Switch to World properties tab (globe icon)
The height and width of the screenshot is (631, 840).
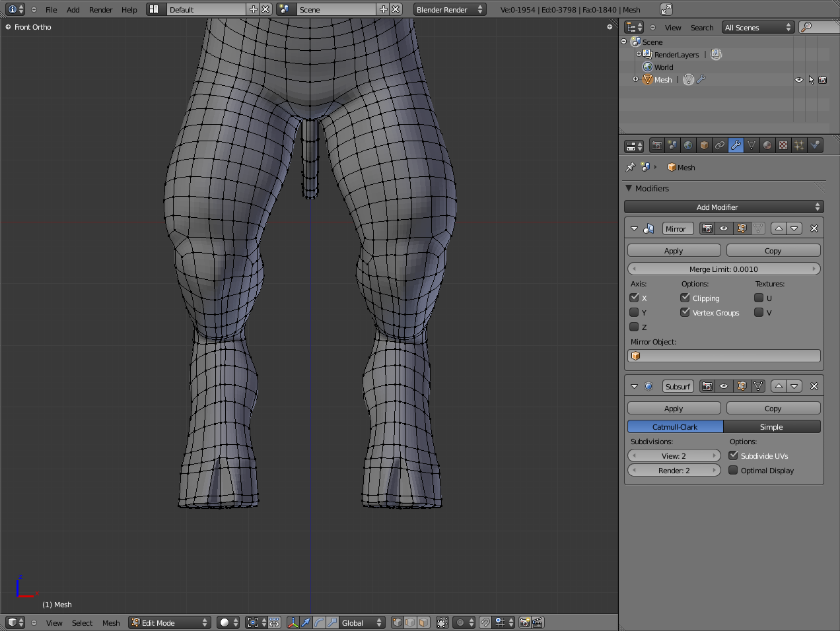point(688,146)
